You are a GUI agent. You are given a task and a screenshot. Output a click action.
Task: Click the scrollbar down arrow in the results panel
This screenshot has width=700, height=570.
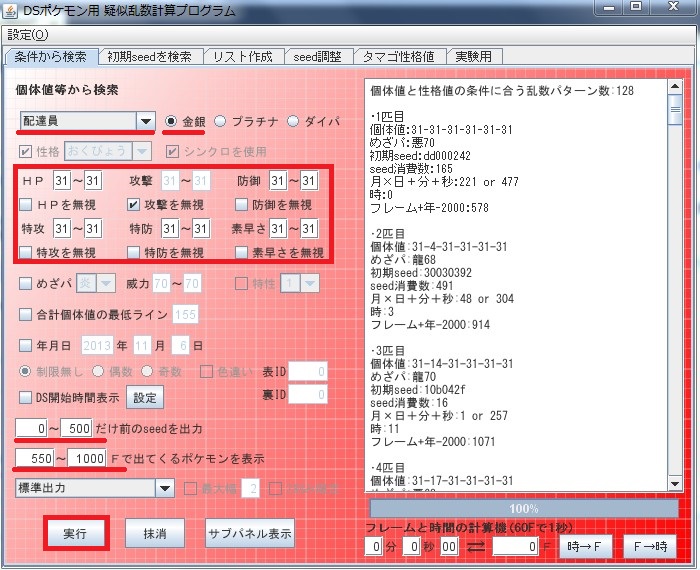coord(675,483)
